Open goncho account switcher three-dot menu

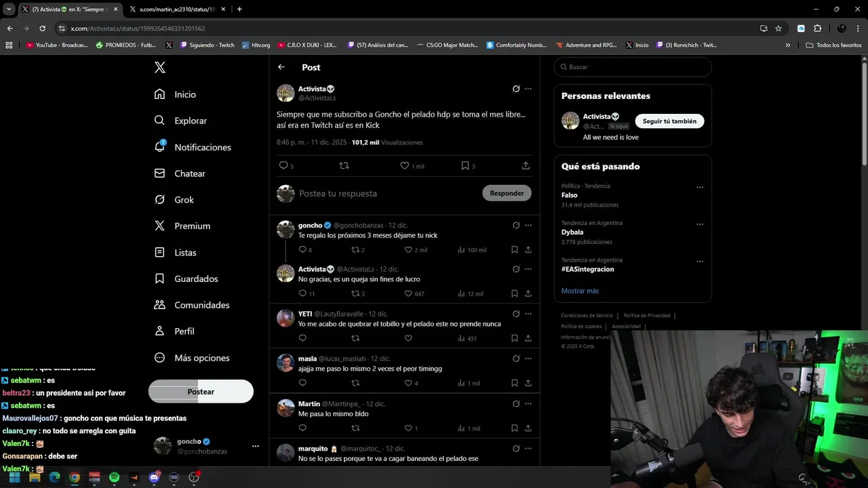[x=256, y=446]
